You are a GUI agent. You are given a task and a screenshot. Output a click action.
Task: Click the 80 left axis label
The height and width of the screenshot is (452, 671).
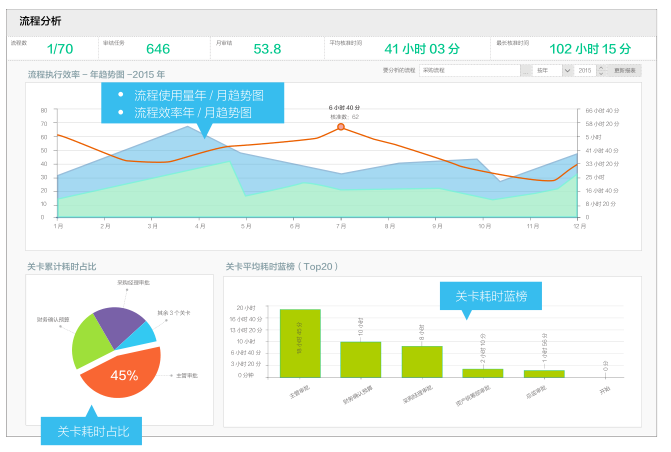coord(44,110)
